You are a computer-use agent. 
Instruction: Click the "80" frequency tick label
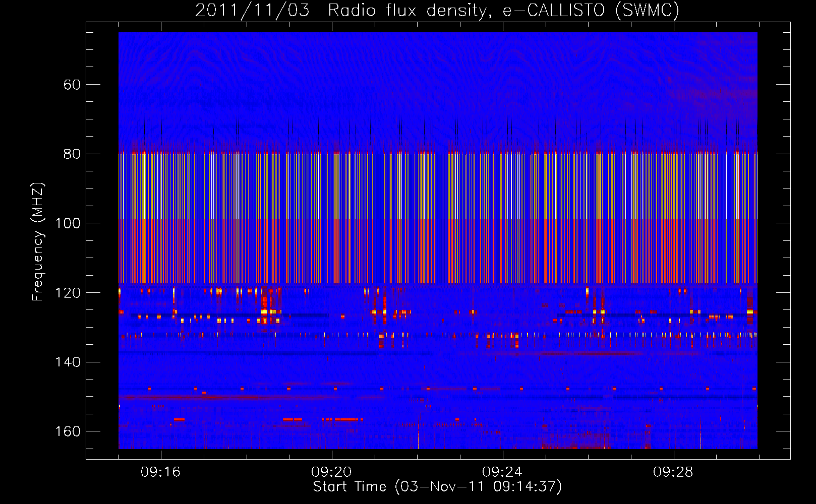(x=72, y=154)
